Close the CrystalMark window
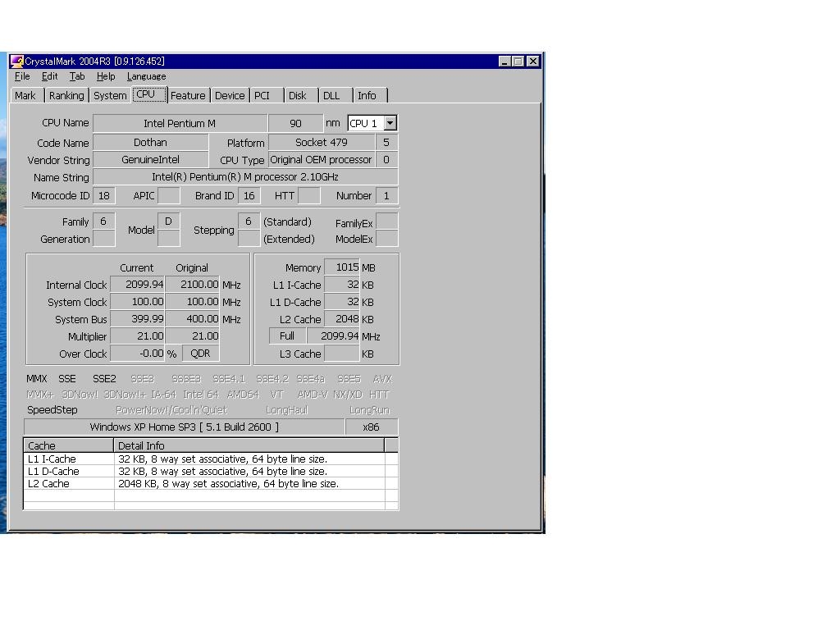The image size is (840, 630). tap(533, 61)
